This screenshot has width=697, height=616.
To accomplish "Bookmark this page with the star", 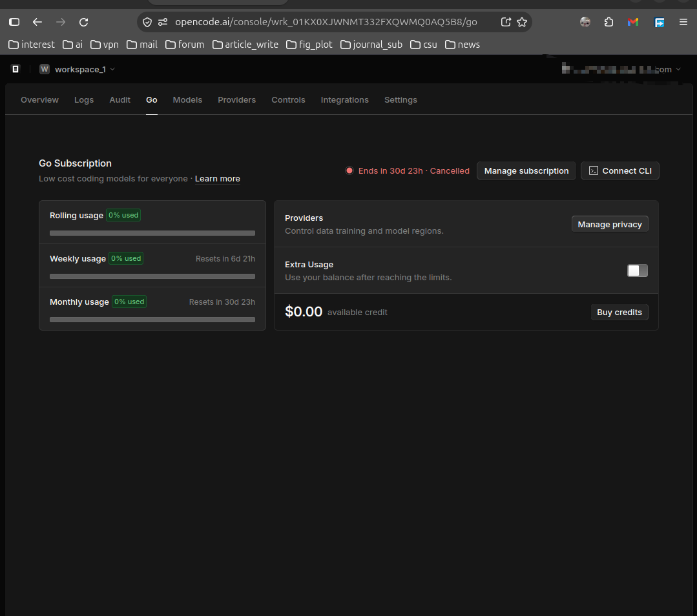I will (x=522, y=22).
